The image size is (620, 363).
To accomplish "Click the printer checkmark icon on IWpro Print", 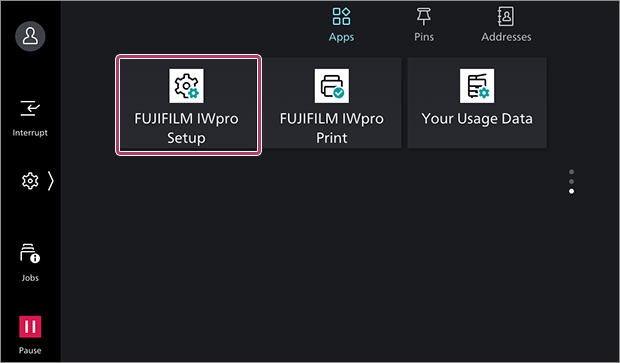I will [332, 86].
